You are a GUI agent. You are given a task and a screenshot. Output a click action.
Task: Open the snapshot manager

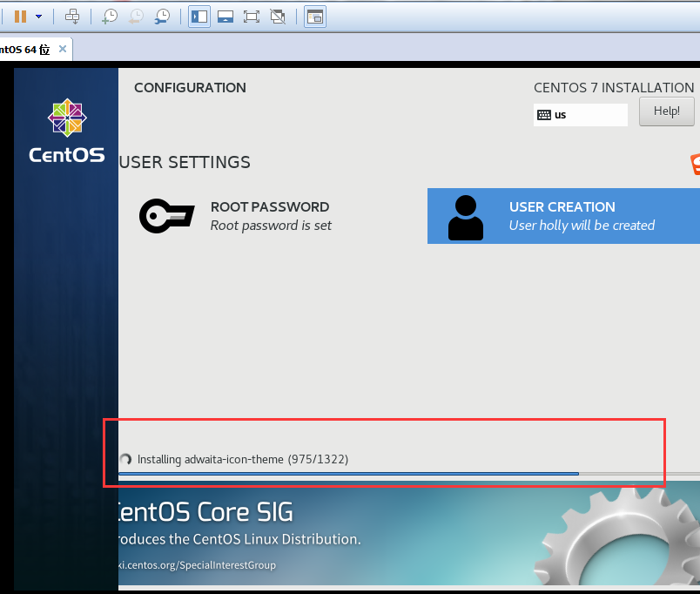163,17
